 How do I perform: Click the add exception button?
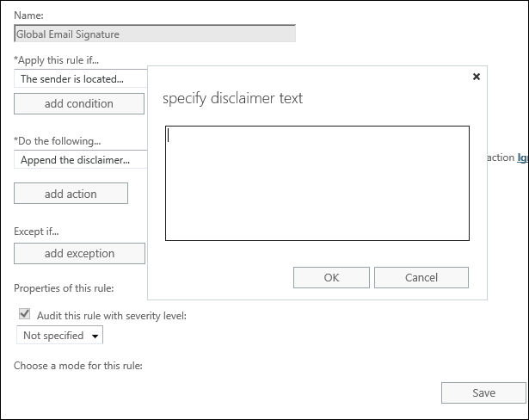[x=79, y=253]
